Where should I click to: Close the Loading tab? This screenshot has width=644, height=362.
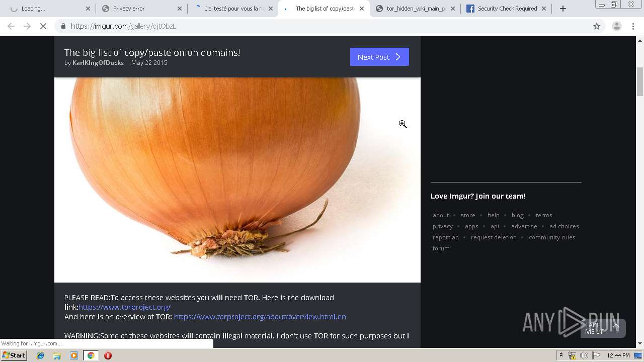point(88,9)
